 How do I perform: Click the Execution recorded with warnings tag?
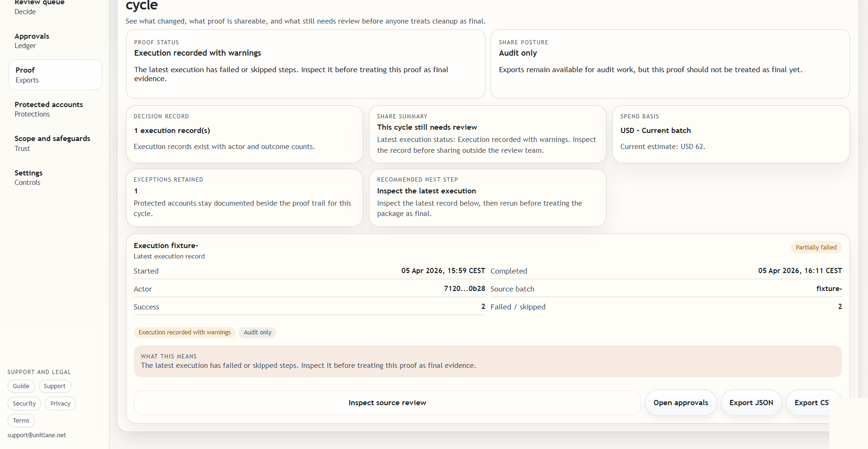[x=184, y=333]
